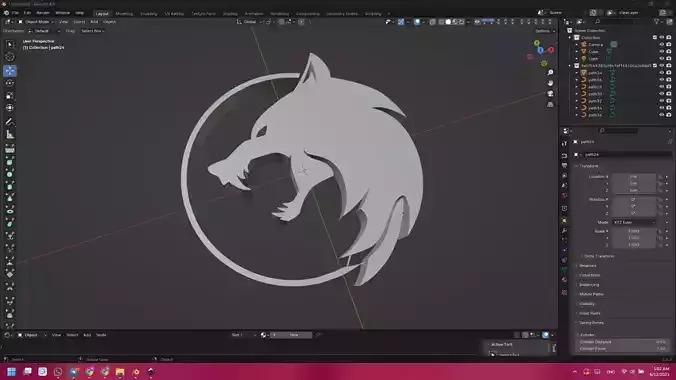Select the Annotate tool

coord(9,122)
